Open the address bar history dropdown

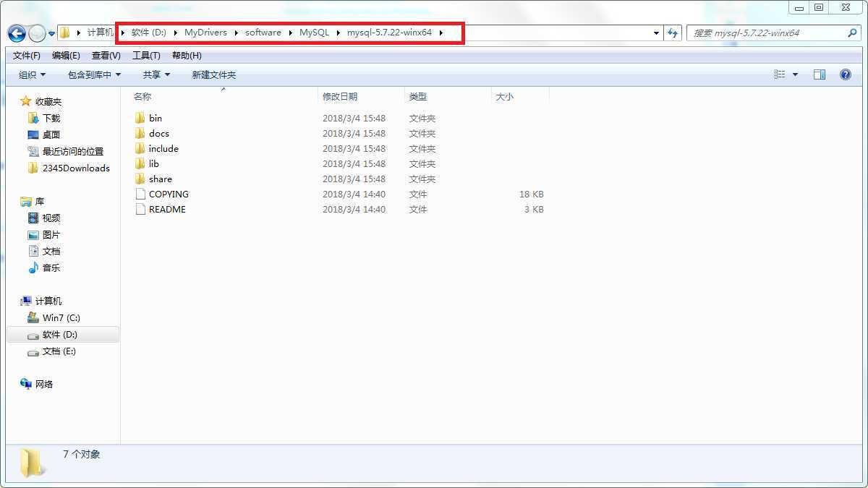tap(656, 33)
